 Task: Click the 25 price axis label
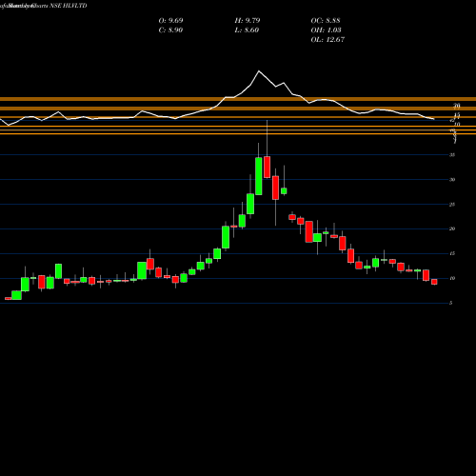(452, 205)
